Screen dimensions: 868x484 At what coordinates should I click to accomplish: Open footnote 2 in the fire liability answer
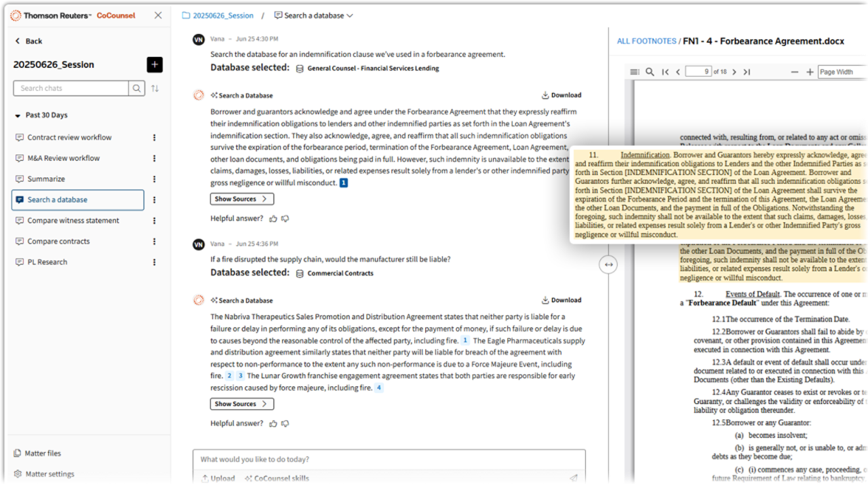point(229,375)
